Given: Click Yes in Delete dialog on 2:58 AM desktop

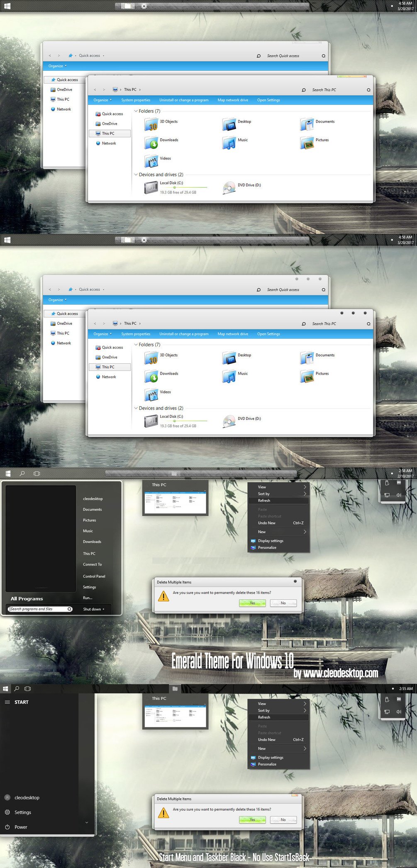Looking at the screenshot, I should coord(252,603).
